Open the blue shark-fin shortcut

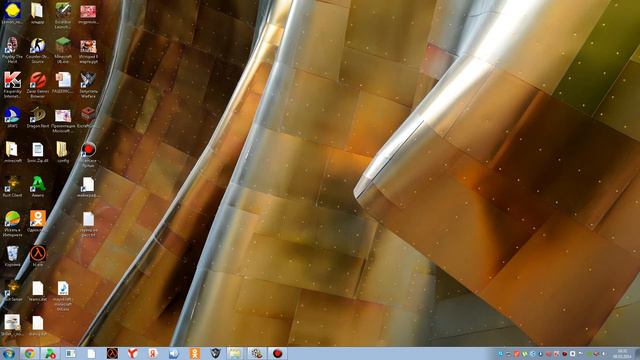click(x=12, y=115)
